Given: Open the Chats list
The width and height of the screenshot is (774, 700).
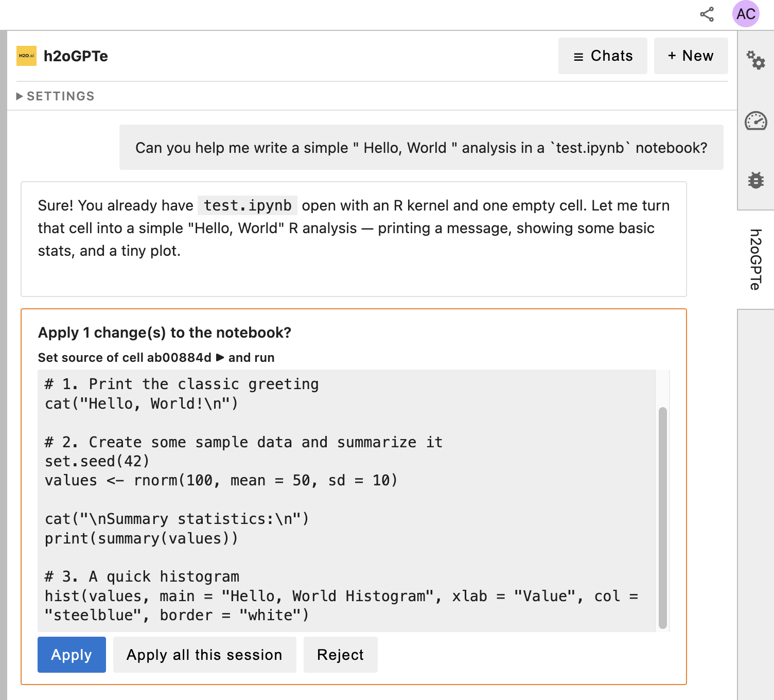Looking at the screenshot, I should coord(603,56).
